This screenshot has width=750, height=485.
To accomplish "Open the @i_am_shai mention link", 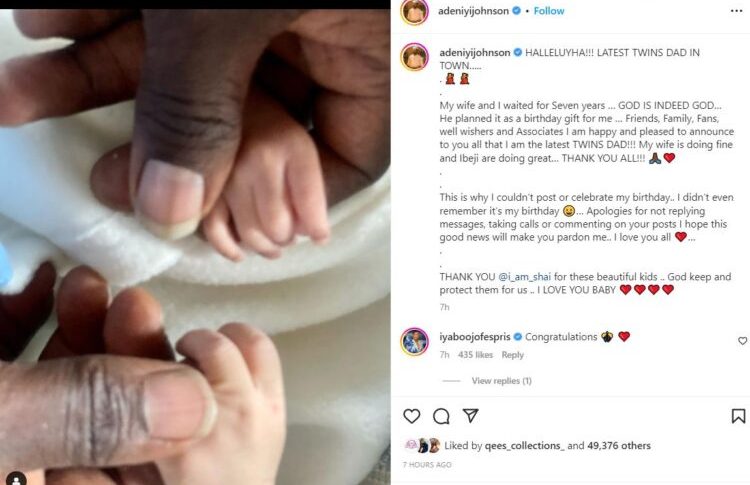I will [x=524, y=277].
